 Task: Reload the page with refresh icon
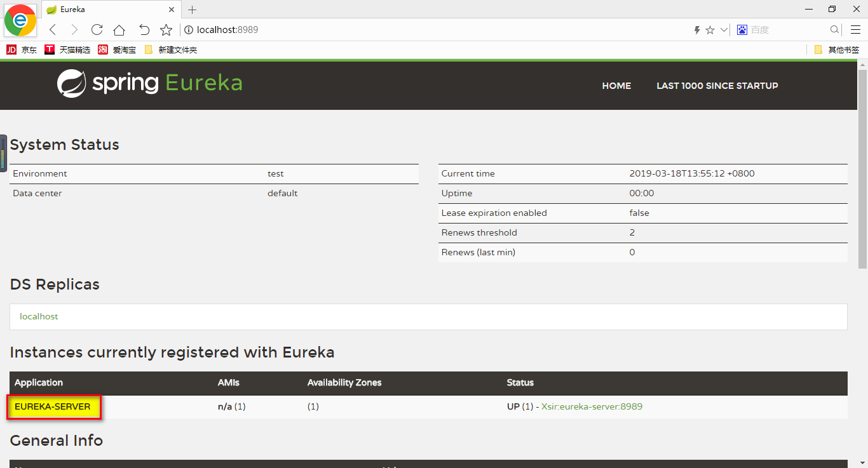click(x=97, y=30)
